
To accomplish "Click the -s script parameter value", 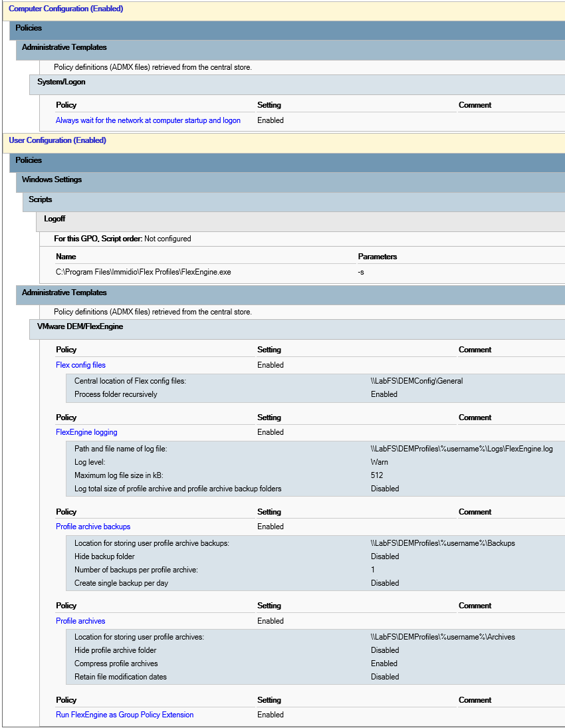I will (361, 272).
